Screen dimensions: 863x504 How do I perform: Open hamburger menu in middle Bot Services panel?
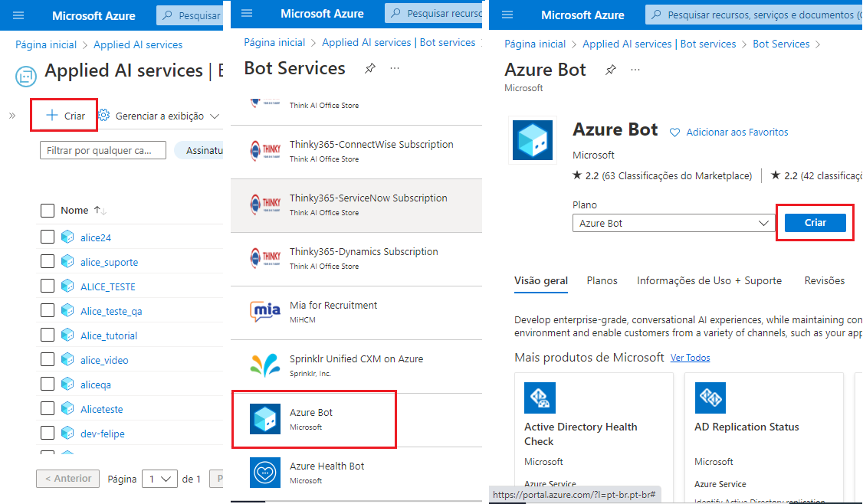coord(247,13)
